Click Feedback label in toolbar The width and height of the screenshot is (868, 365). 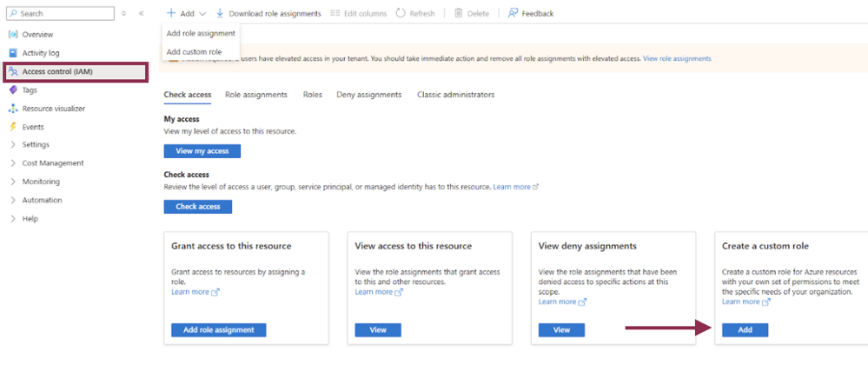pyautogui.click(x=538, y=13)
